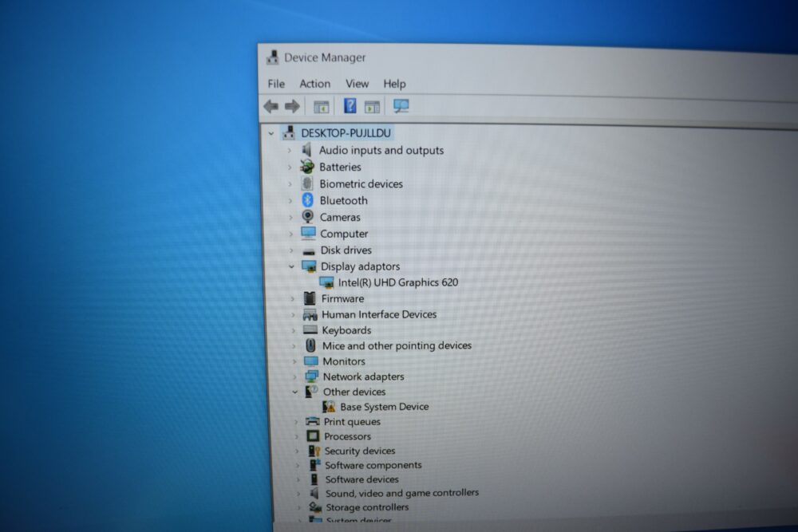
Task: Expand the Network adapters arrow
Action: click(294, 377)
